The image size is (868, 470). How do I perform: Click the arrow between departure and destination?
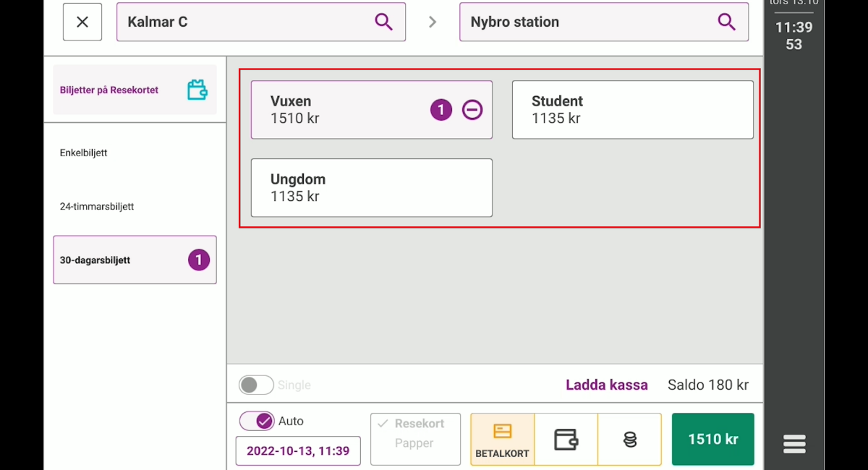click(x=433, y=22)
